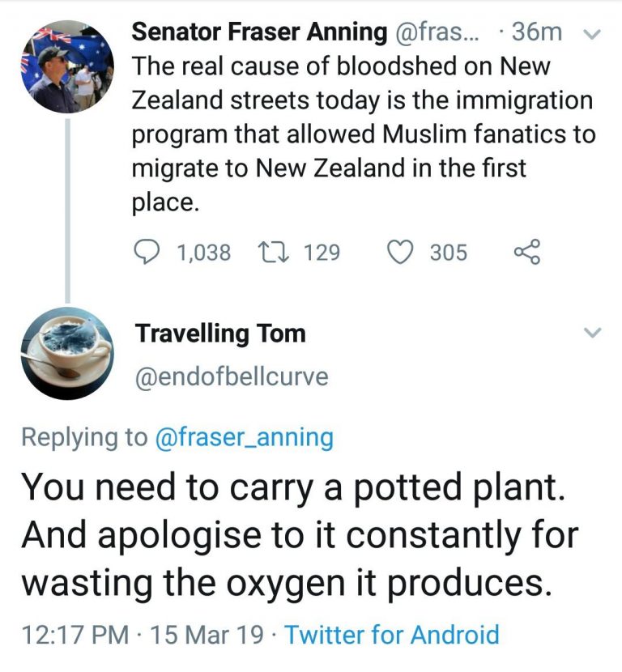Click the 129 retweets count
The image size is (622, 672).
coord(322,253)
